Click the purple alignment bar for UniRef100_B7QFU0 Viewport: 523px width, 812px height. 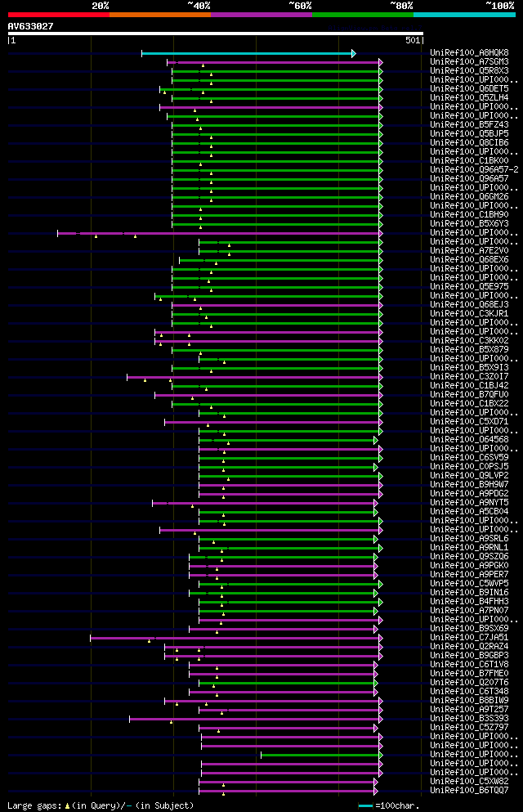coord(269,396)
